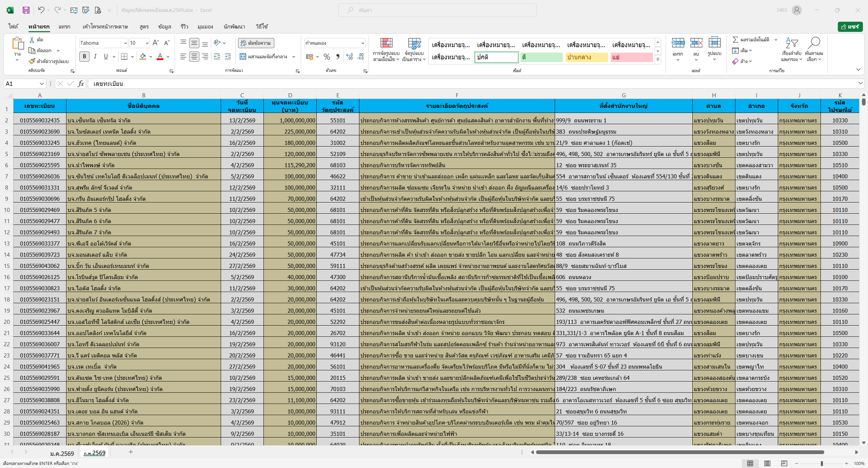This screenshot has width=868, height=468.
Task: Open the Tahoma font name dropdown
Action: point(125,43)
